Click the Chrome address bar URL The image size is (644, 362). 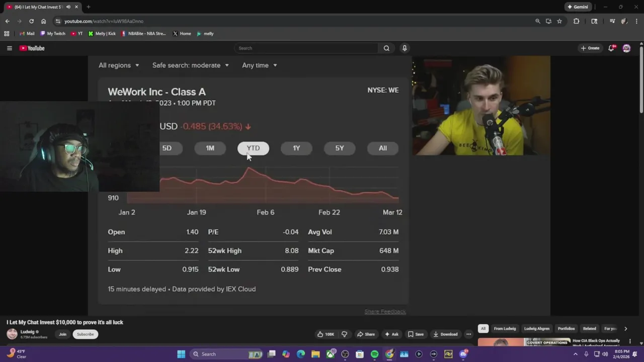104,21
